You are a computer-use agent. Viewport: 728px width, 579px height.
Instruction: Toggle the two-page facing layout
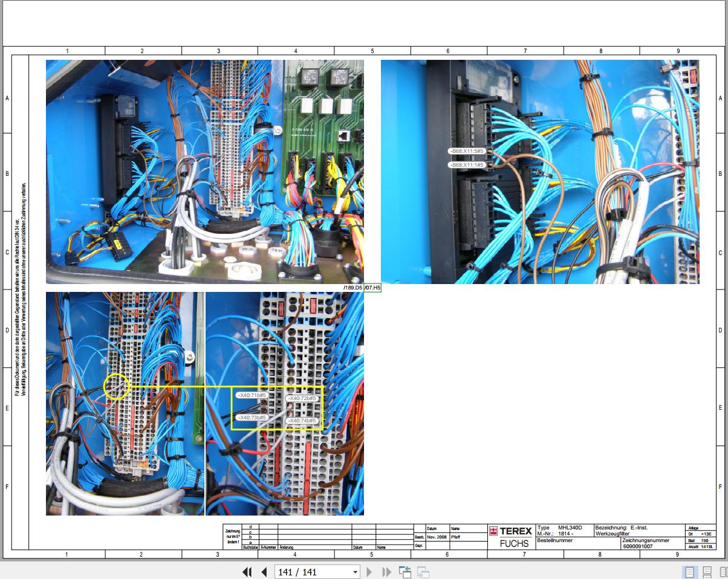723,572
